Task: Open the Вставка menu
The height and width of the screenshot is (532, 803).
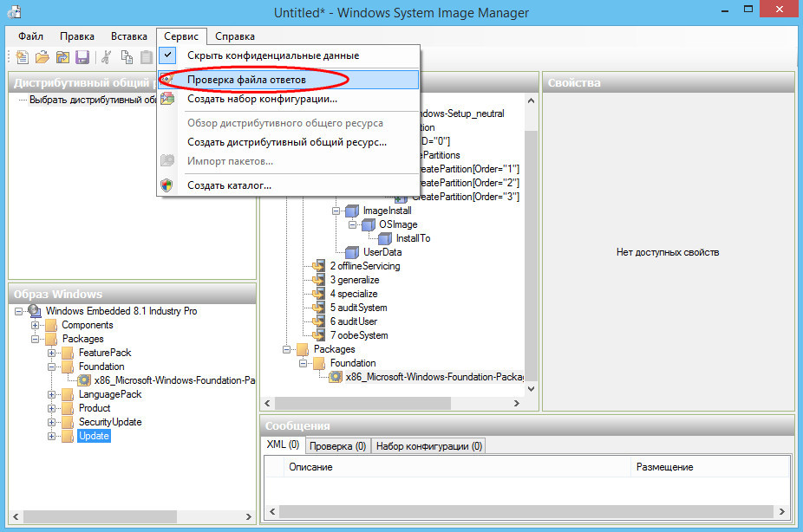Action: pyautogui.click(x=129, y=36)
